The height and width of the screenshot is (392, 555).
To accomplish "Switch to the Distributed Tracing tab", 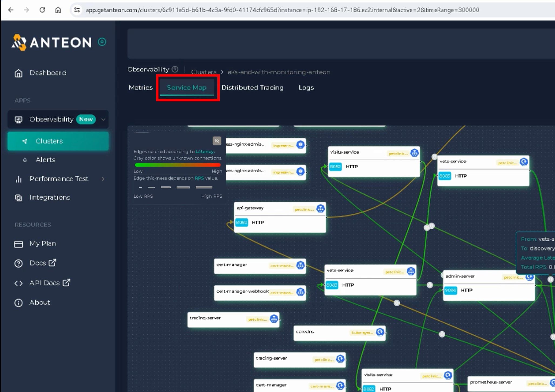I will pos(252,88).
